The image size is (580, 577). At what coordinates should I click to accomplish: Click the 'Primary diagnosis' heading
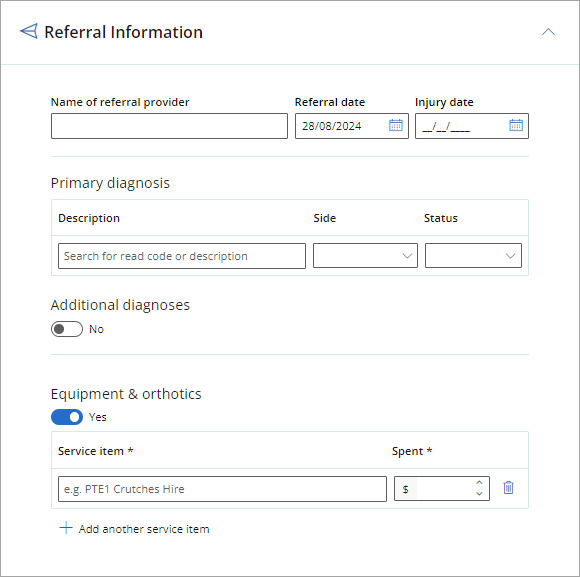[x=110, y=183]
